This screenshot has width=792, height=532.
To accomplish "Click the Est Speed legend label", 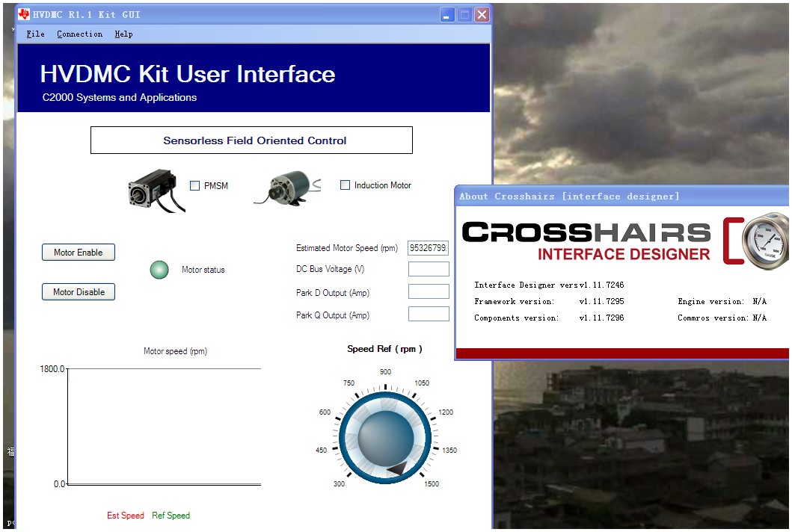I will click(x=125, y=516).
